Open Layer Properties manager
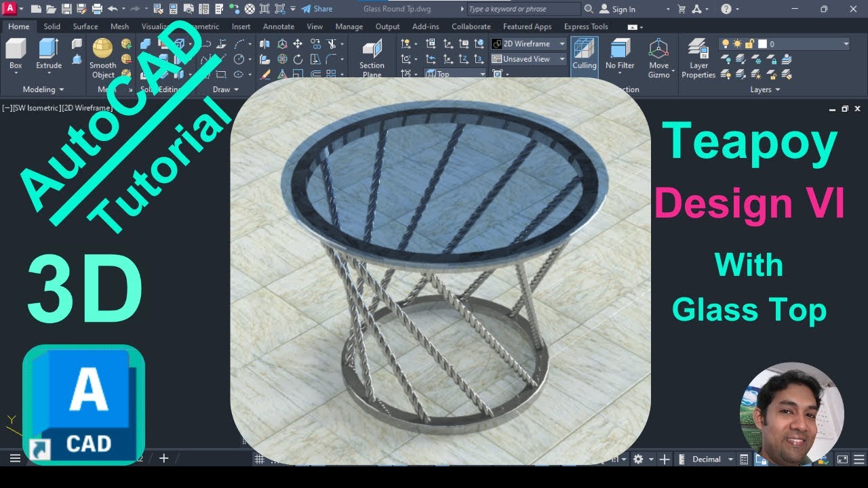The image size is (868, 488). [x=698, y=58]
